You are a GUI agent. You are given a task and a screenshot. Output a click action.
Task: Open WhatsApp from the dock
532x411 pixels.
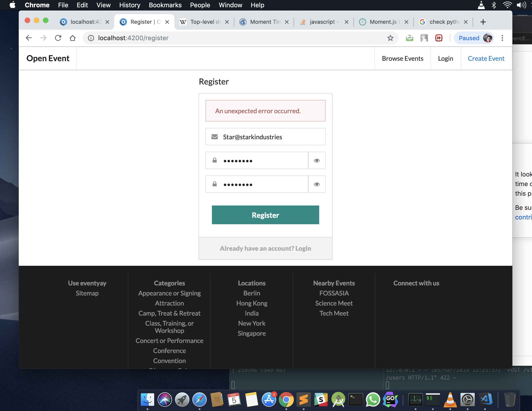pos(373,400)
